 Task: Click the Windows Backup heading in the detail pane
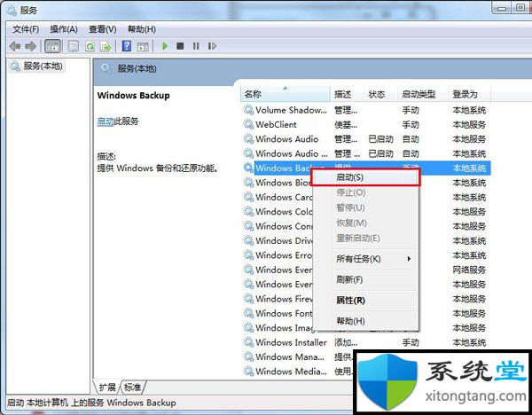pos(133,96)
